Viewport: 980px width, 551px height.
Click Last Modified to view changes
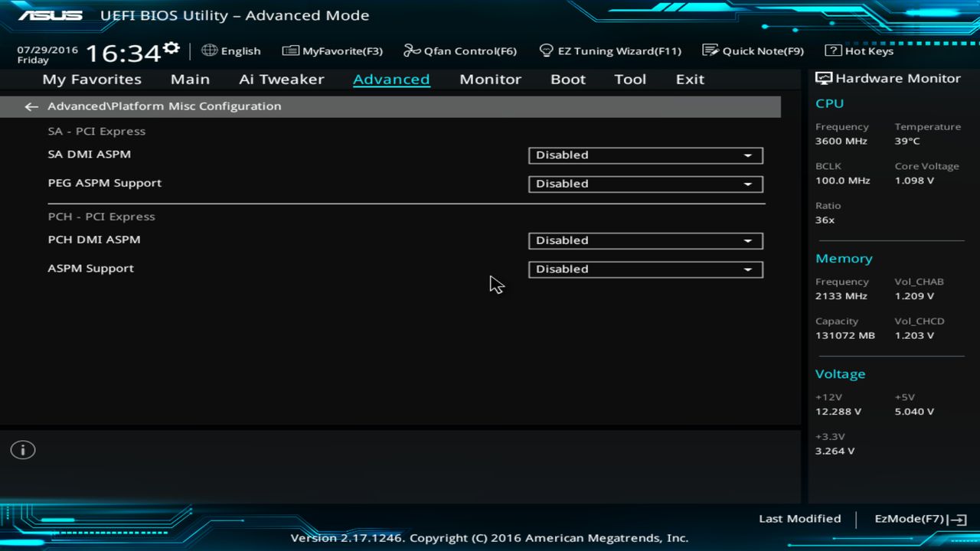coord(799,518)
